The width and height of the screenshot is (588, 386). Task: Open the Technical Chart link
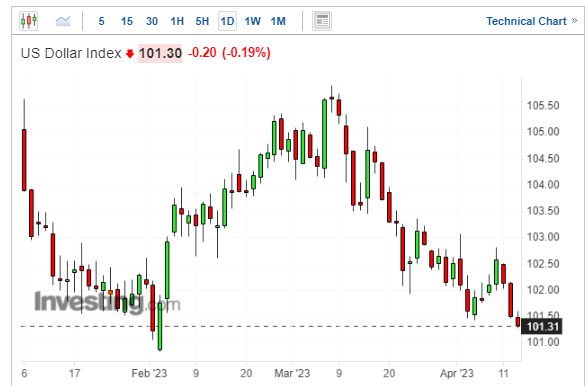(x=526, y=21)
